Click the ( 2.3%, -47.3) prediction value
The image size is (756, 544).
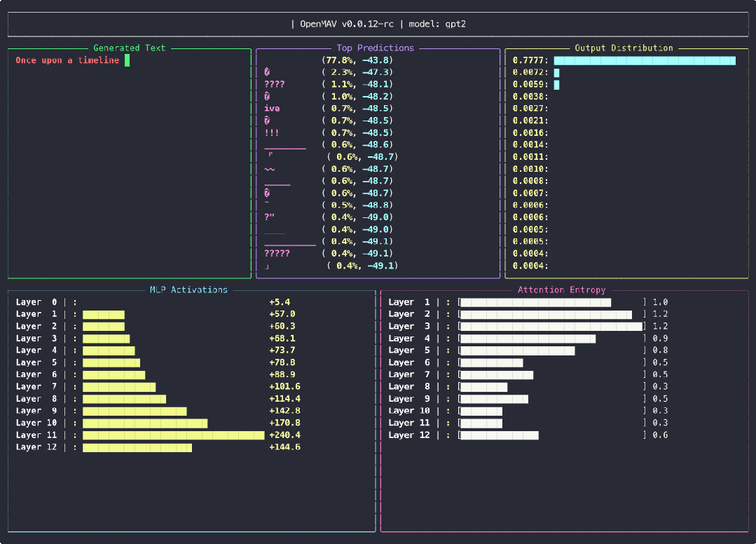pyautogui.click(x=357, y=72)
